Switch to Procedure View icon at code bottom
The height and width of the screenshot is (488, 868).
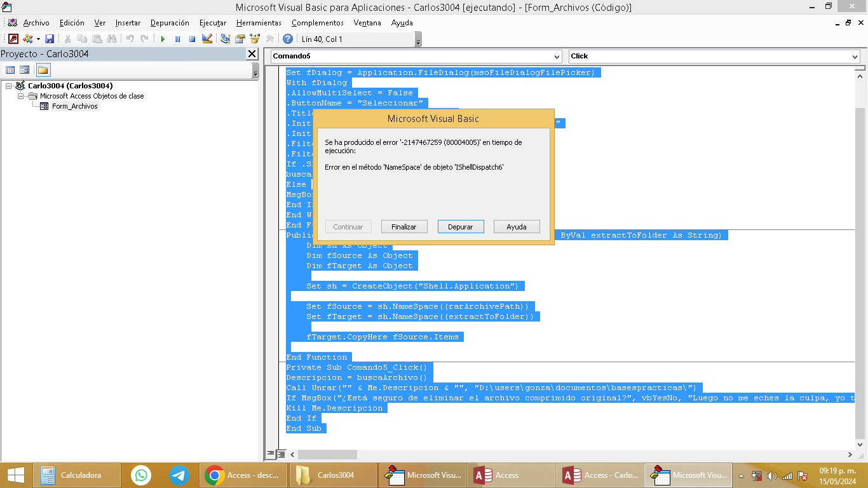271,454
